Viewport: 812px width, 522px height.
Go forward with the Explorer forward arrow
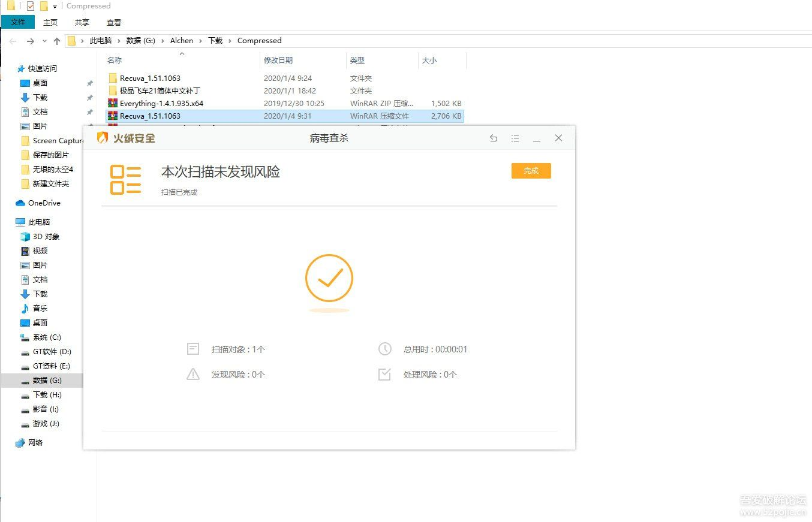31,41
